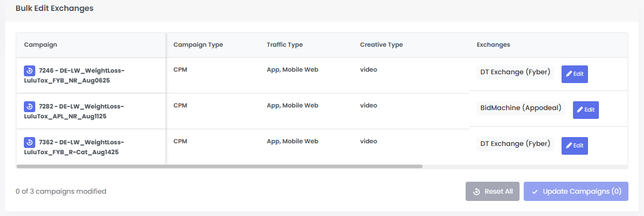Click the reset icon beside campaign 7246

coord(30,71)
